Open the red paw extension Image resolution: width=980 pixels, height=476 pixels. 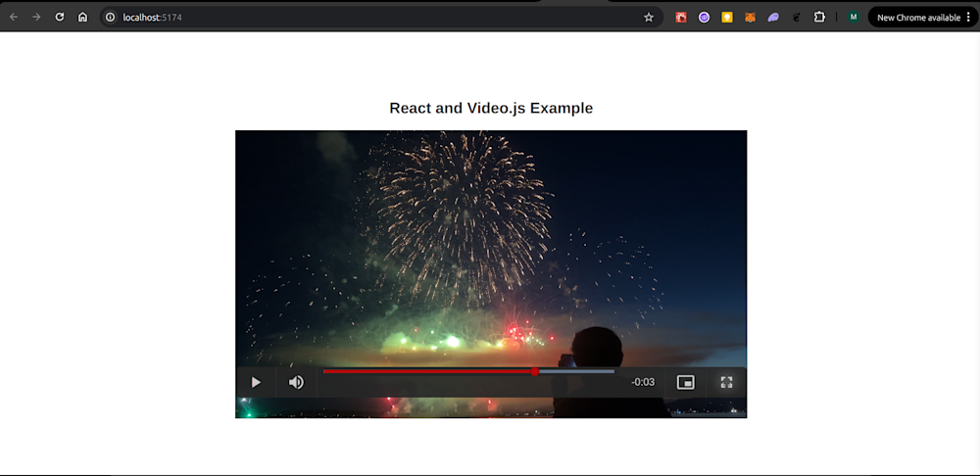click(x=681, y=18)
